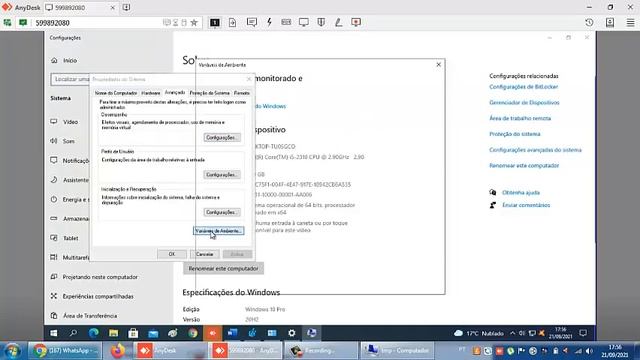Go to Início in settings sidebar
This screenshot has width=640, height=360.
tap(70, 60)
